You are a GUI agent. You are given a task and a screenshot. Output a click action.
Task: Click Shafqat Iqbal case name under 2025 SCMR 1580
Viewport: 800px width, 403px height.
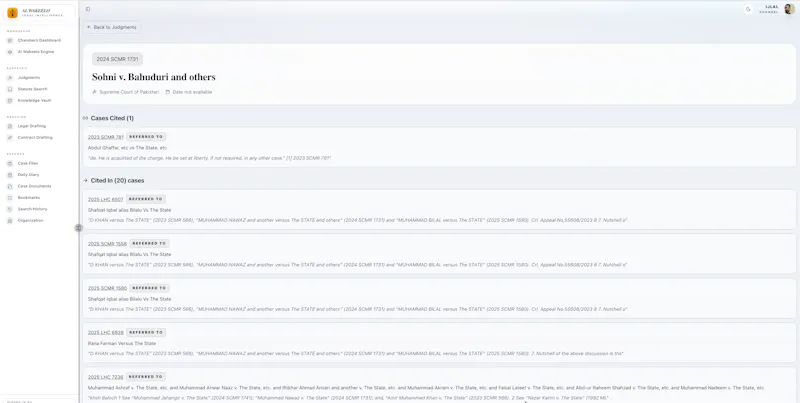[130, 299]
